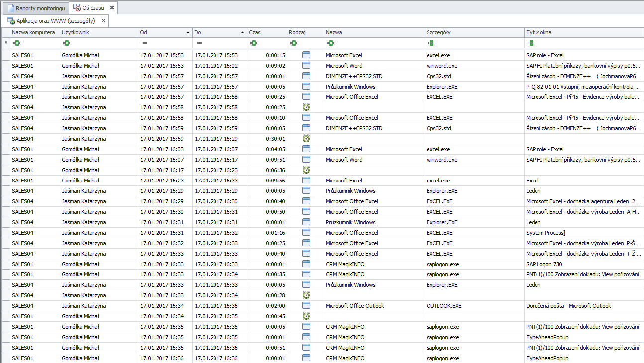
Task: Select Explorer.EXE cell in the 15:57 row
Action: tap(474, 87)
